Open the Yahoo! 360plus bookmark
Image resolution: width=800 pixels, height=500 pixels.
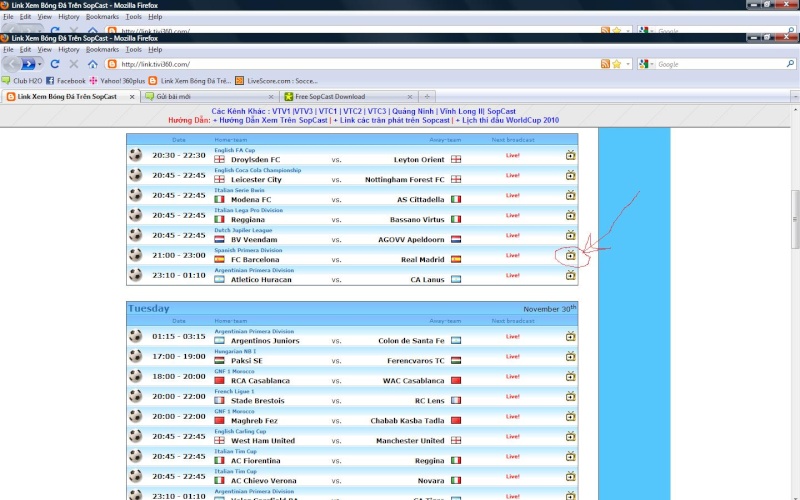point(117,81)
